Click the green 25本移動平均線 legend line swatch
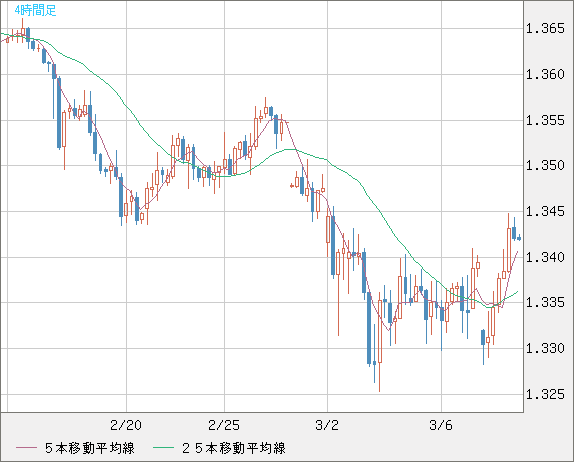This screenshot has height=462, width=574. click(x=163, y=448)
